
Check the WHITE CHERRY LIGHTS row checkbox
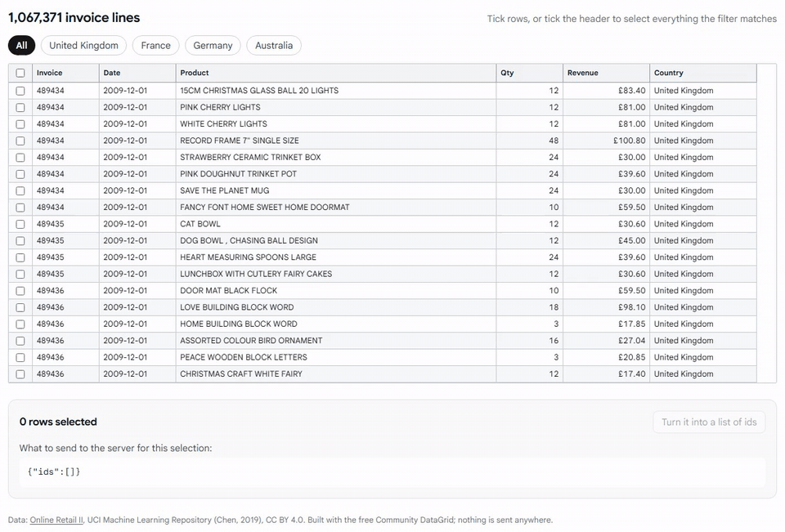click(x=20, y=124)
